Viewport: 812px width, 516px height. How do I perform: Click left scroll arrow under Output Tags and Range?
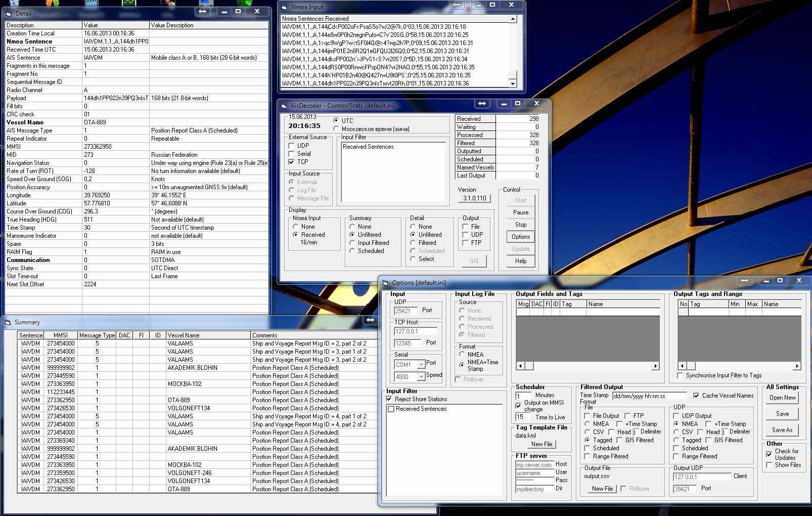point(682,366)
